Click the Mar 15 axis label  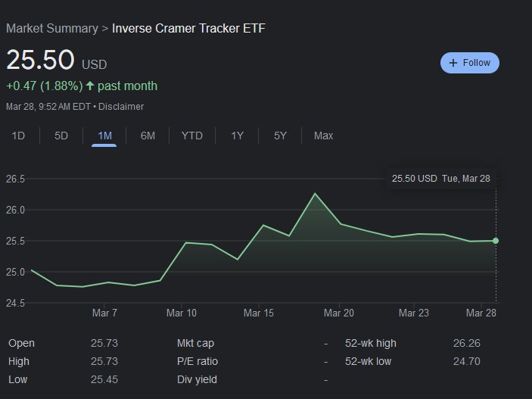point(259,313)
